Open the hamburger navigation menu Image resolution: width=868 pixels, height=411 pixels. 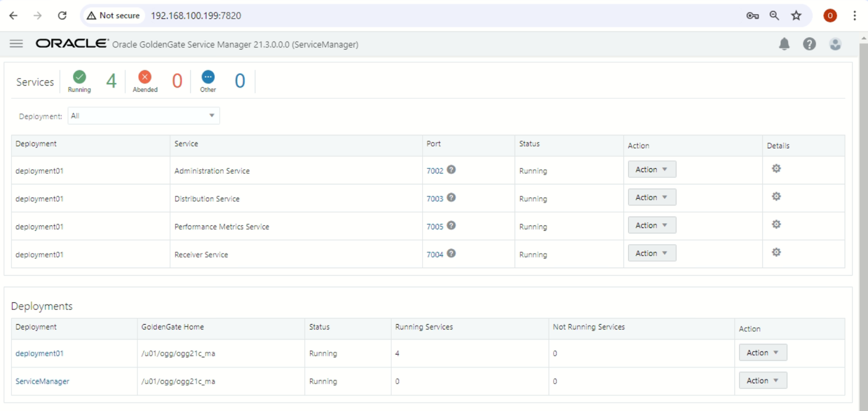[16, 43]
